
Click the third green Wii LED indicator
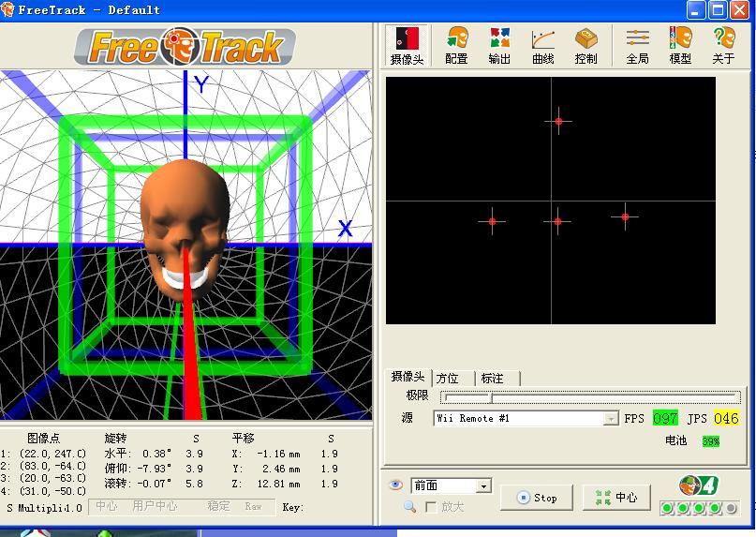[699, 508]
